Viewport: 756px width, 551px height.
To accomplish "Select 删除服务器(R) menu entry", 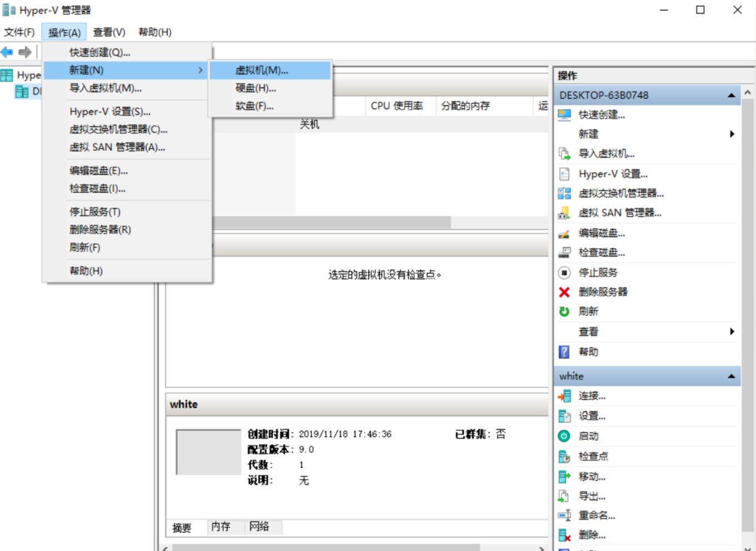I will point(127,229).
